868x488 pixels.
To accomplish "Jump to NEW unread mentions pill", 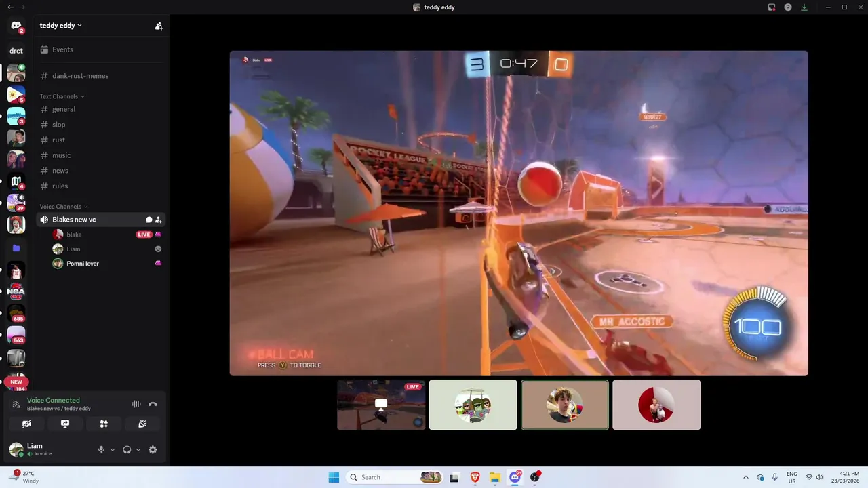I will [16, 382].
